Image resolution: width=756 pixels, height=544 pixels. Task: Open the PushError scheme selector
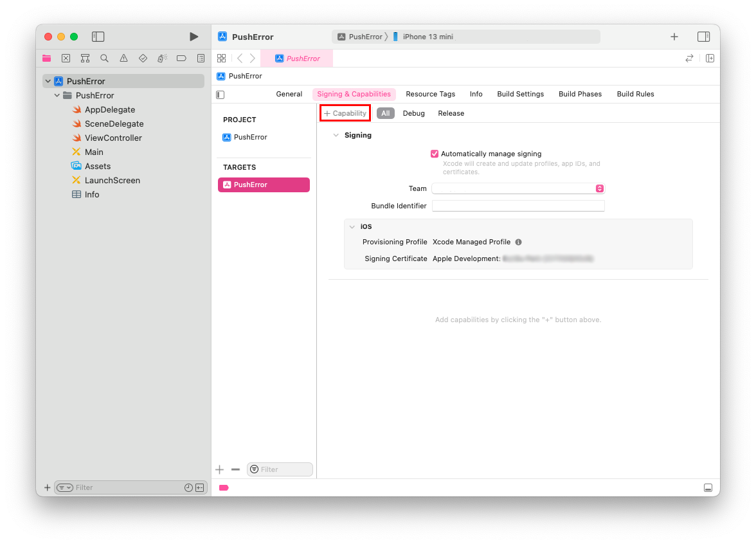pos(360,37)
